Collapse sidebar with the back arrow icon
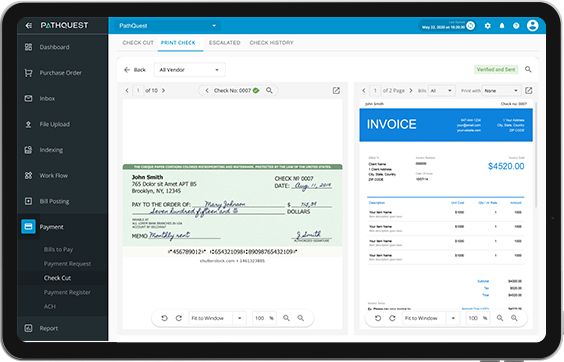 tap(28, 26)
